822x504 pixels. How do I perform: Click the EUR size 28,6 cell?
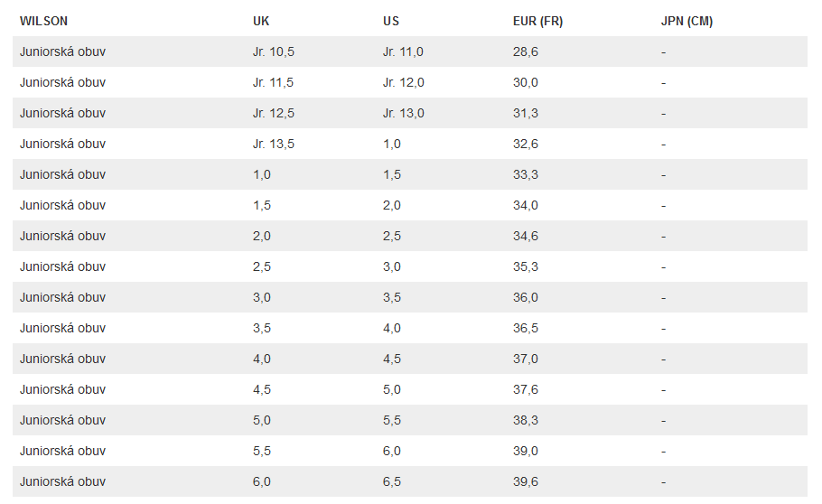click(x=526, y=52)
